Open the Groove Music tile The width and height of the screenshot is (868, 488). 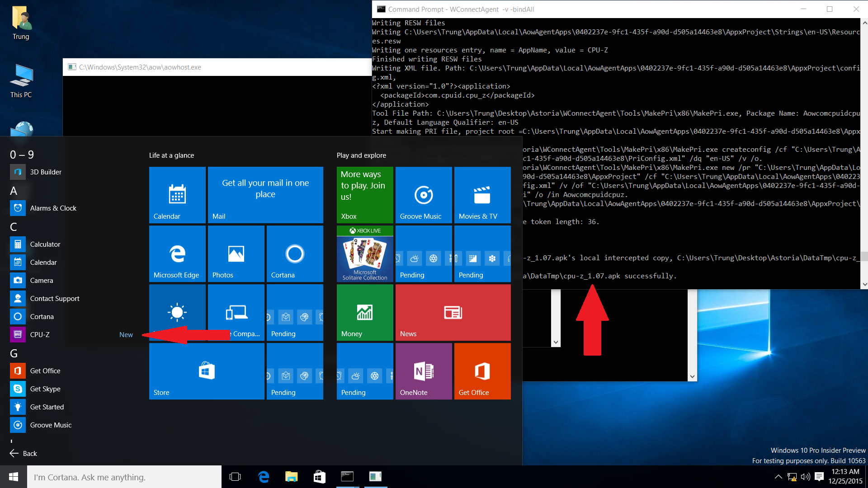tap(424, 195)
